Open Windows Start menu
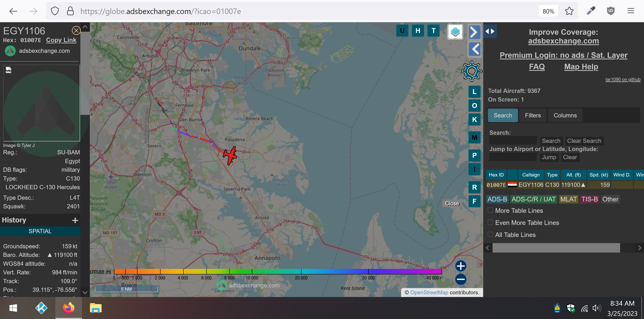 coord(13,308)
